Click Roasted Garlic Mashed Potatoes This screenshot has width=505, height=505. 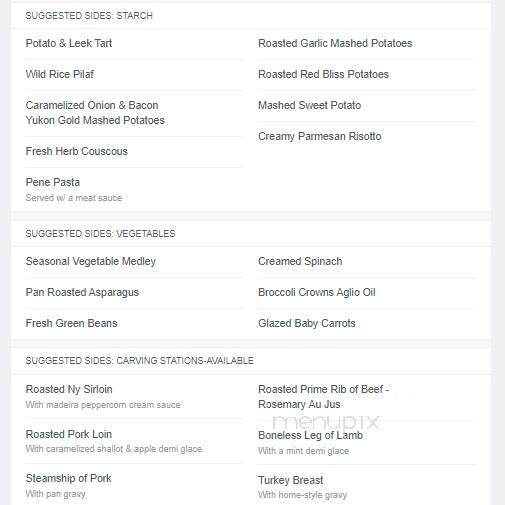pyautogui.click(x=335, y=43)
